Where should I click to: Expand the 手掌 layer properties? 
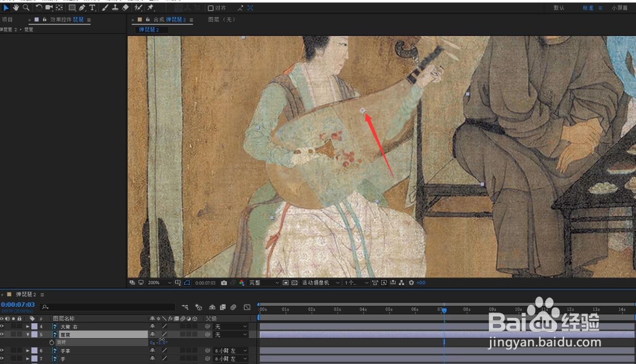(28, 351)
